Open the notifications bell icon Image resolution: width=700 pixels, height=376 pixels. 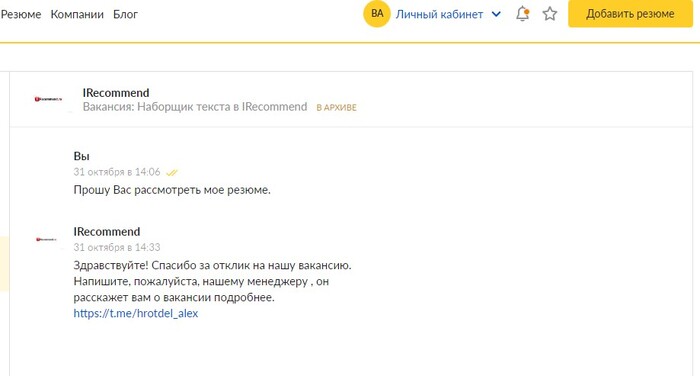click(x=522, y=14)
